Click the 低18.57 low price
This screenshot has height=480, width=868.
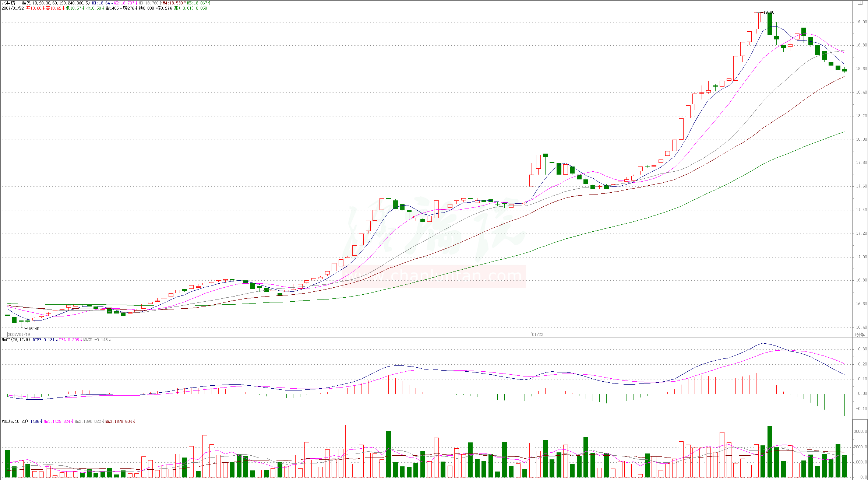click(x=74, y=8)
